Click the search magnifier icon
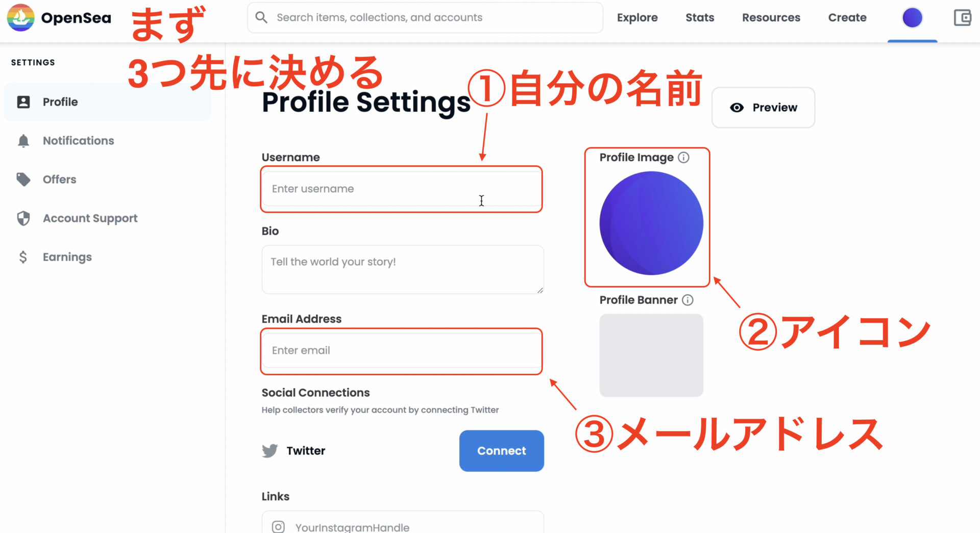 pos(261,17)
